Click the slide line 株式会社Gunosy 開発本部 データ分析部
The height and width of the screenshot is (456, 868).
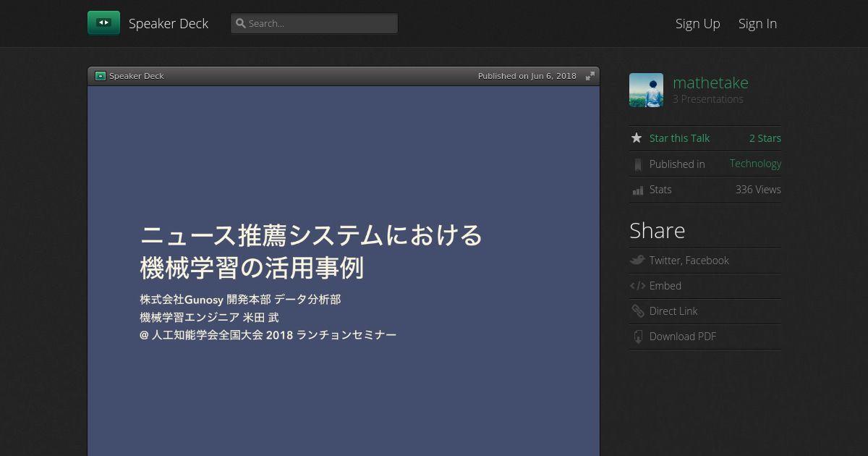point(240,299)
